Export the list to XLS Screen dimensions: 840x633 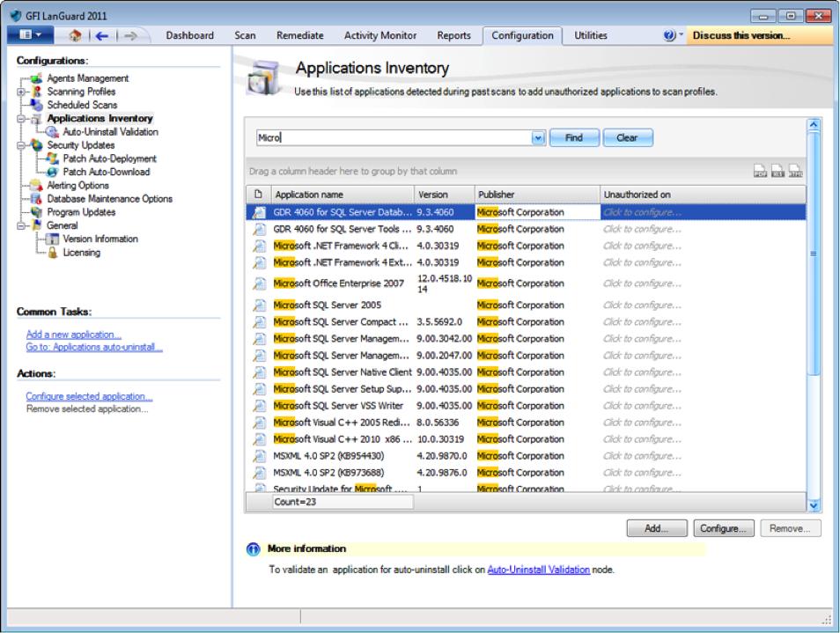pos(777,172)
